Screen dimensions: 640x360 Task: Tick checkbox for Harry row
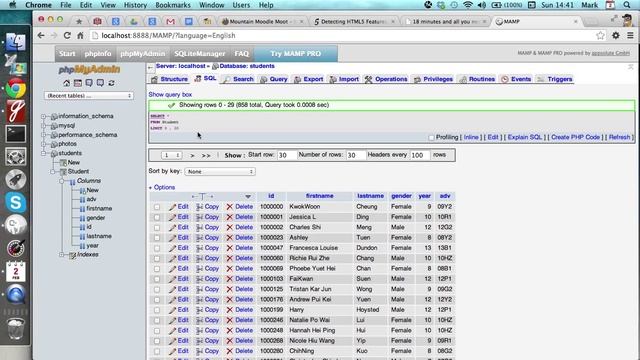(x=157, y=310)
